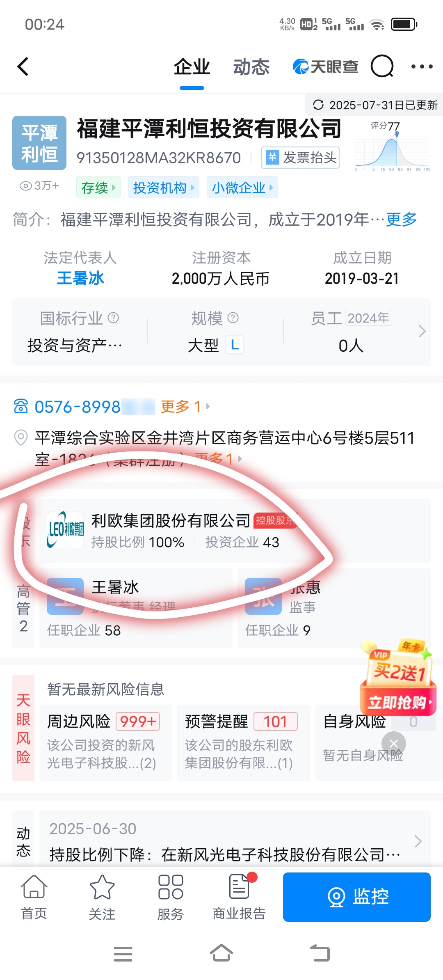
Task: Switch to the 动态 tab
Action: (251, 67)
